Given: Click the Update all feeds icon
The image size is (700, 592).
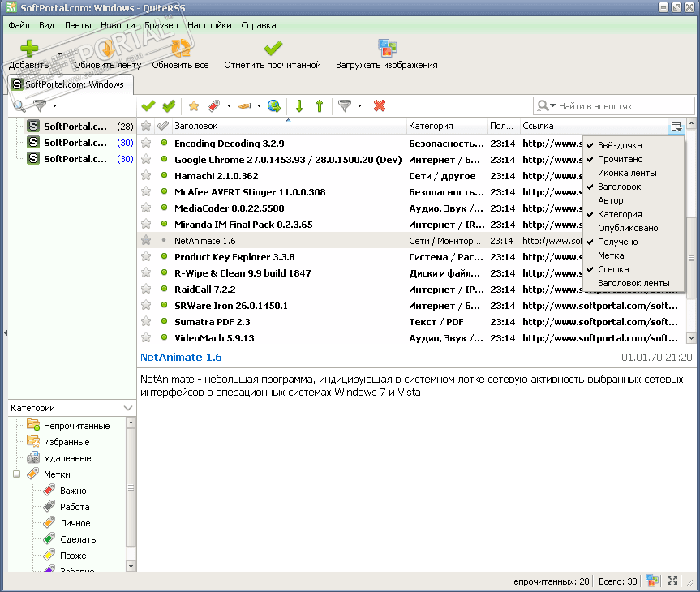Looking at the screenshot, I should pos(180,48).
